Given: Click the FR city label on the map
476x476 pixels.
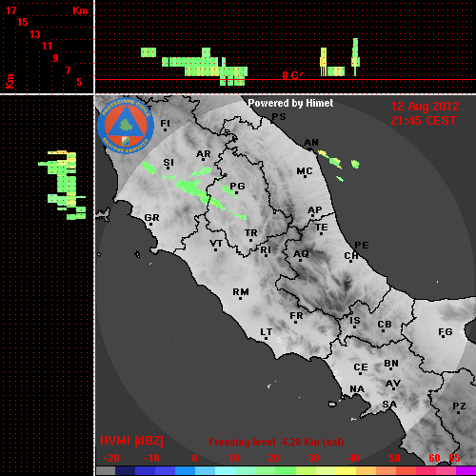Looking at the screenshot, I should (296, 316).
